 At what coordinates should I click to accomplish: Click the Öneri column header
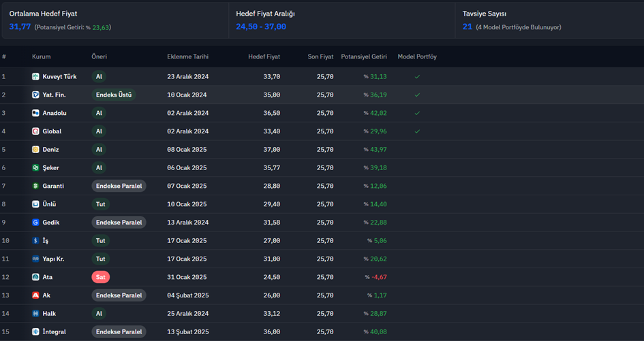99,56
